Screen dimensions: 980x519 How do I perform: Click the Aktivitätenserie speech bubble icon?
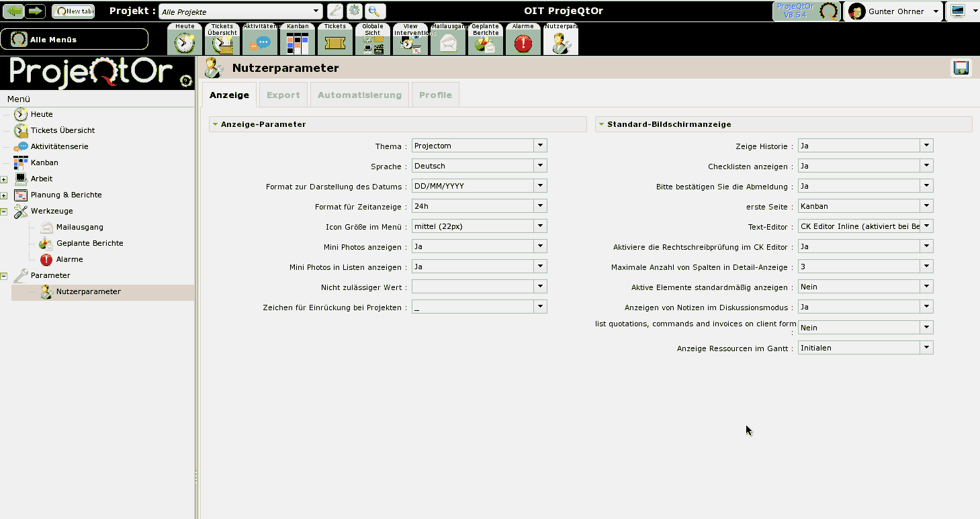(259, 42)
